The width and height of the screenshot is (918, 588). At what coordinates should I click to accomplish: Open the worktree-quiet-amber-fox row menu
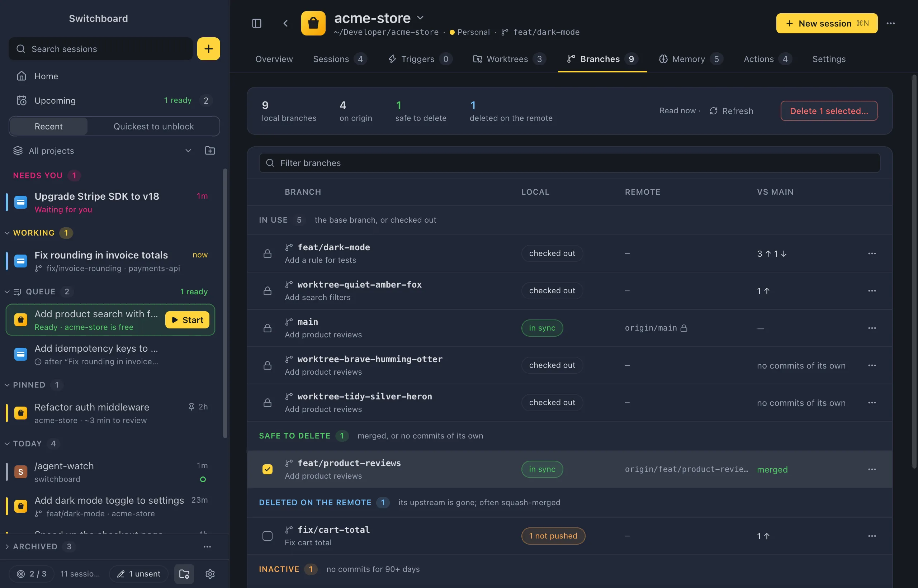(872, 291)
